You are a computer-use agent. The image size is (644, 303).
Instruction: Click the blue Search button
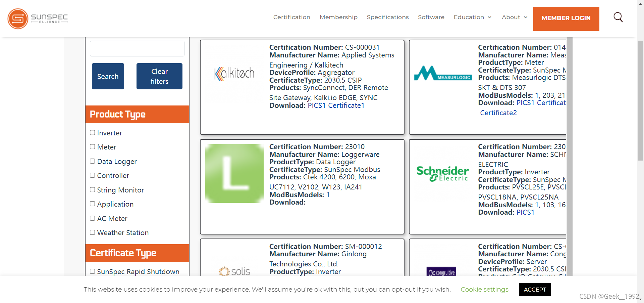pyautogui.click(x=108, y=76)
